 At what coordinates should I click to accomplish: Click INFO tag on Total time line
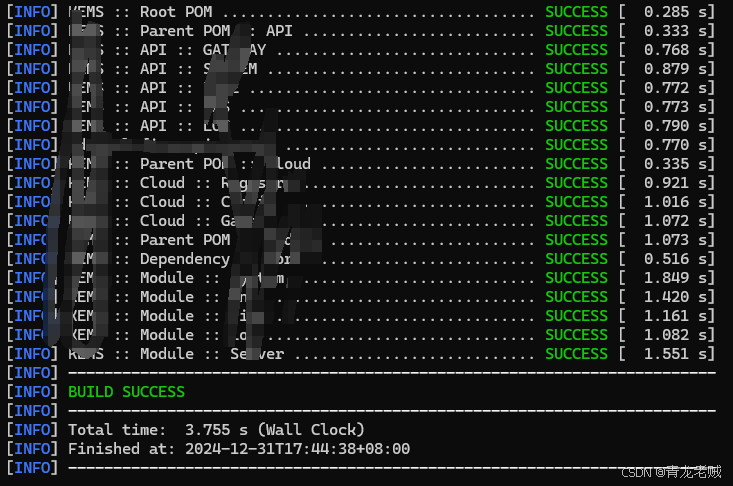[x=31, y=430]
